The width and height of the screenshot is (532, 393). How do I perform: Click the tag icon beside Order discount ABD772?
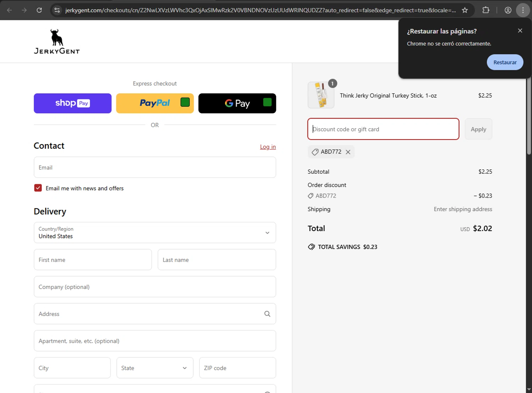tap(311, 196)
